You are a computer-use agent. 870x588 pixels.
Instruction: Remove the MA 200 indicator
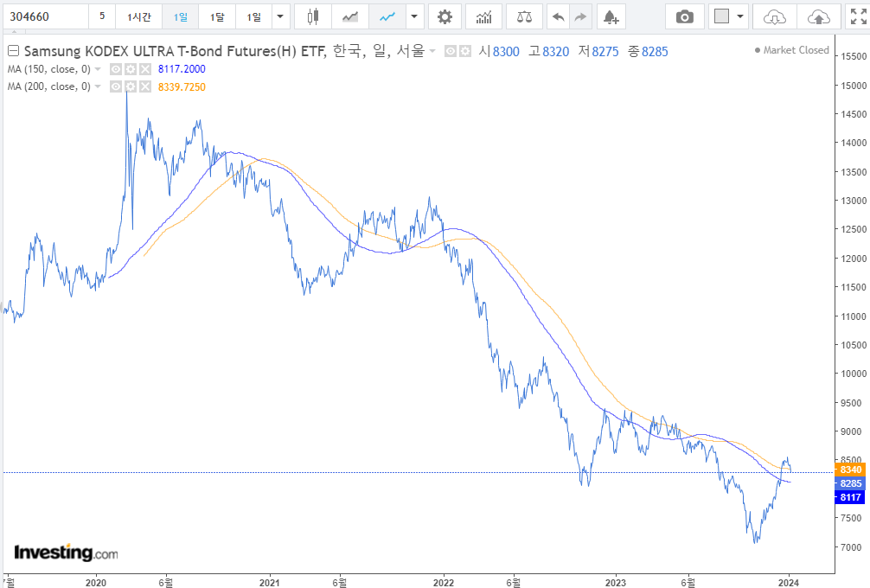144,87
